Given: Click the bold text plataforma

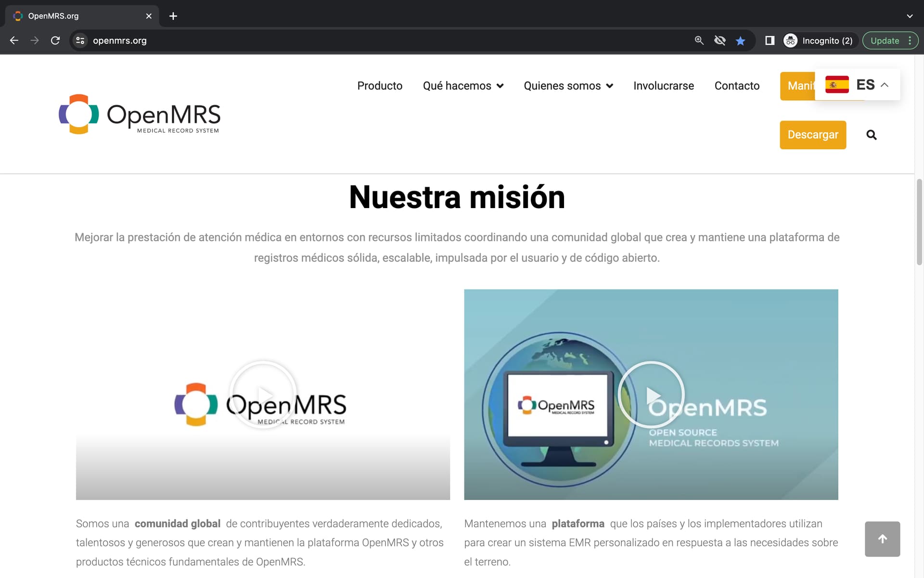Looking at the screenshot, I should pos(577,524).
